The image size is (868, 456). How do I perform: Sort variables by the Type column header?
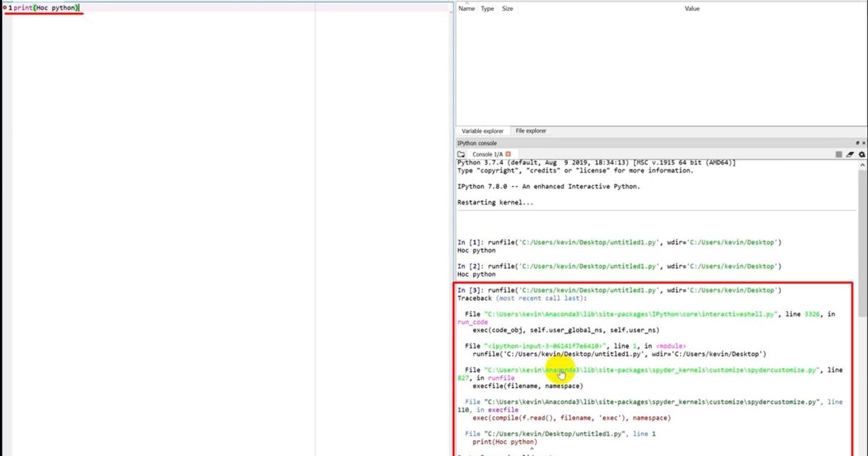[x=486, y=8]
